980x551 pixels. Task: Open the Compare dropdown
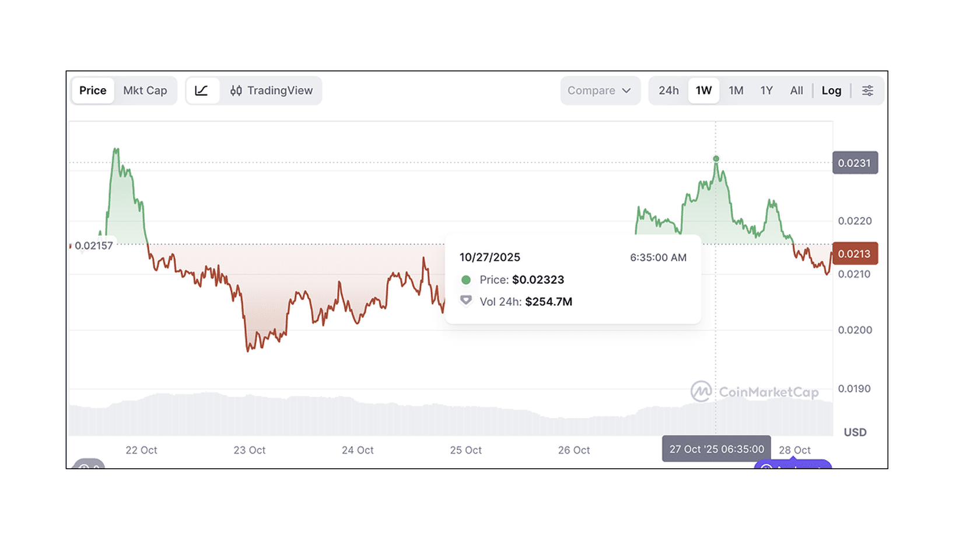[600, 90]
